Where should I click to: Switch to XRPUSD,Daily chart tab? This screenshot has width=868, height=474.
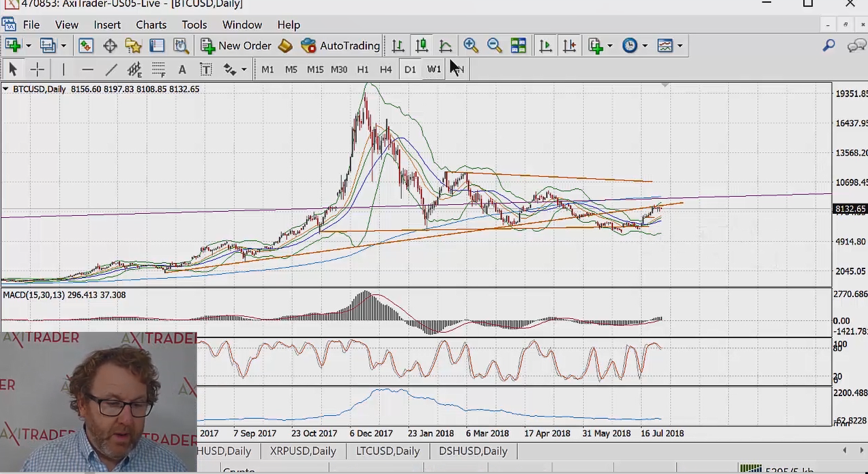(303, 451)
